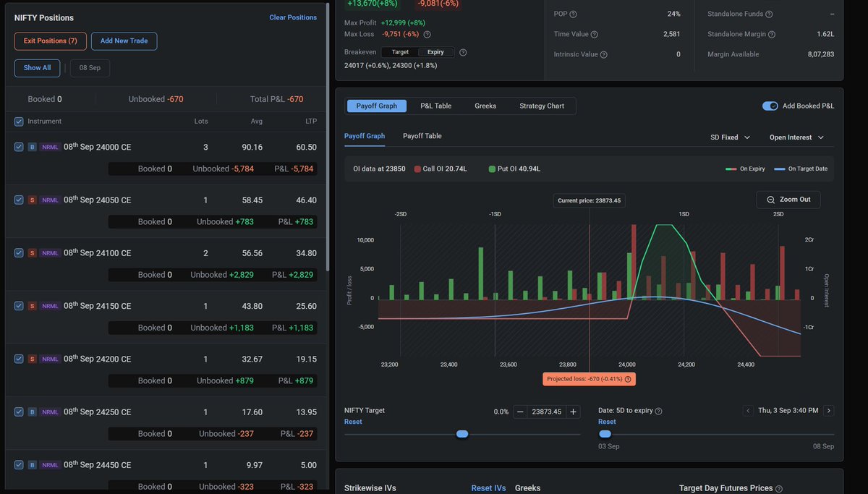Click the Standalone Margin info icon
868x494 pixels.
772,34
